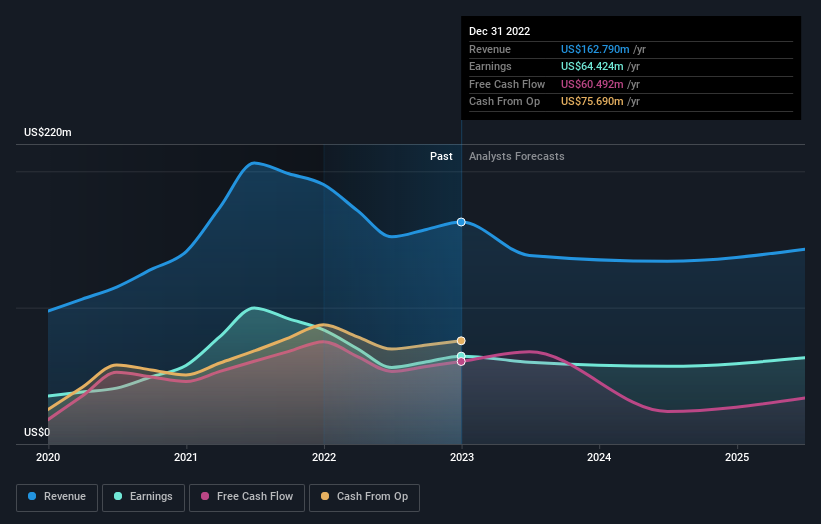Click the Earnings row label in tooltip
The image size is (821, 524).
click(490, 66)
